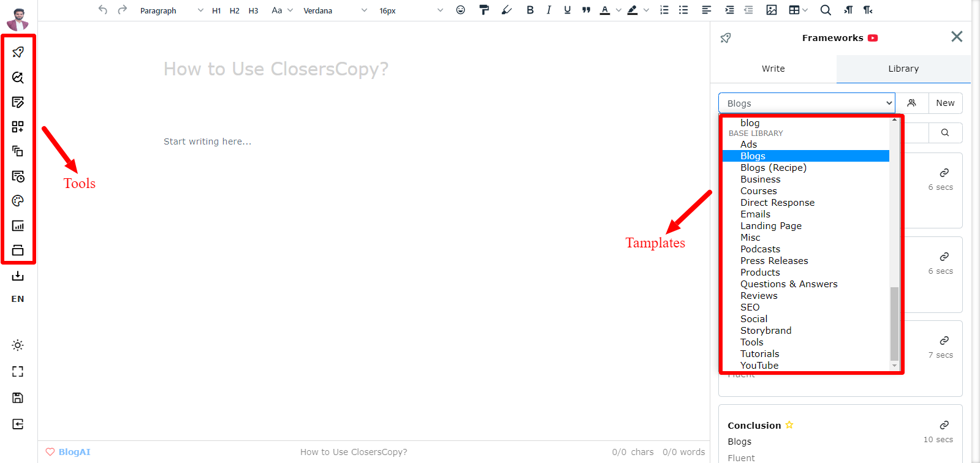
Task: Click the text align icon
Action: click(707, 10)
